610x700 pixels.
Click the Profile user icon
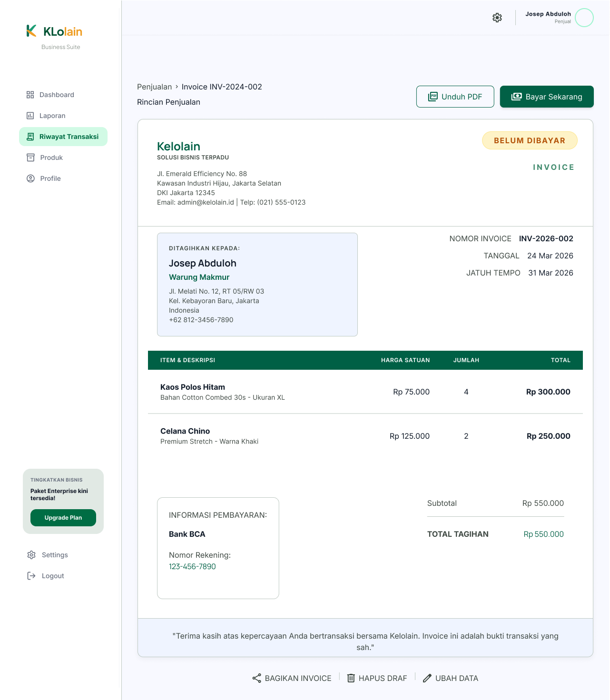point(30,178)
